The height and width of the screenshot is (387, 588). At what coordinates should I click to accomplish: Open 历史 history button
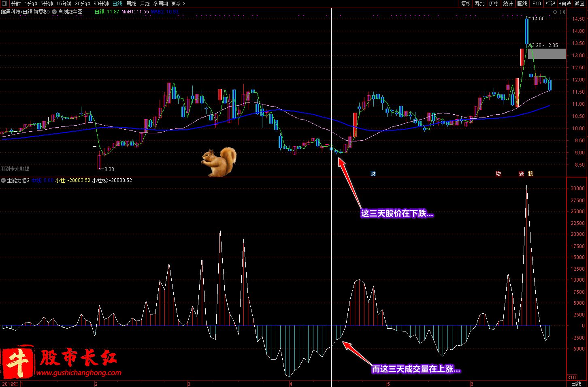[x=494, y=4]
